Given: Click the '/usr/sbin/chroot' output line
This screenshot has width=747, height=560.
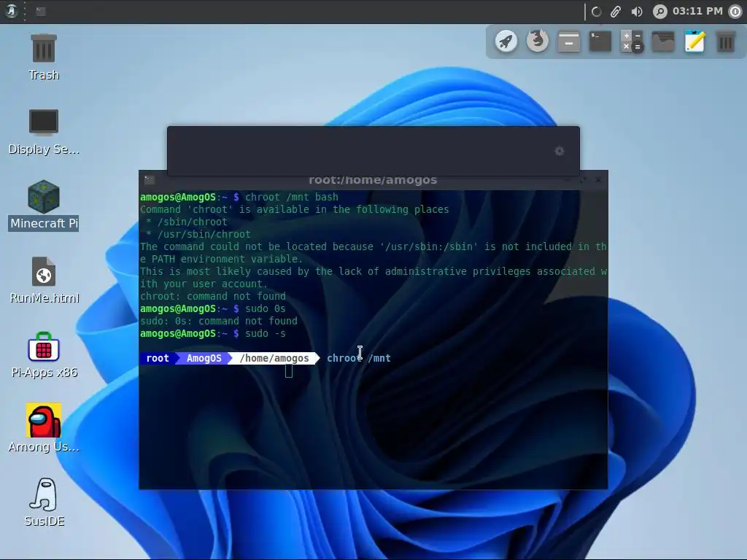Looking at the screenshot, I should (x=198, y=234).
